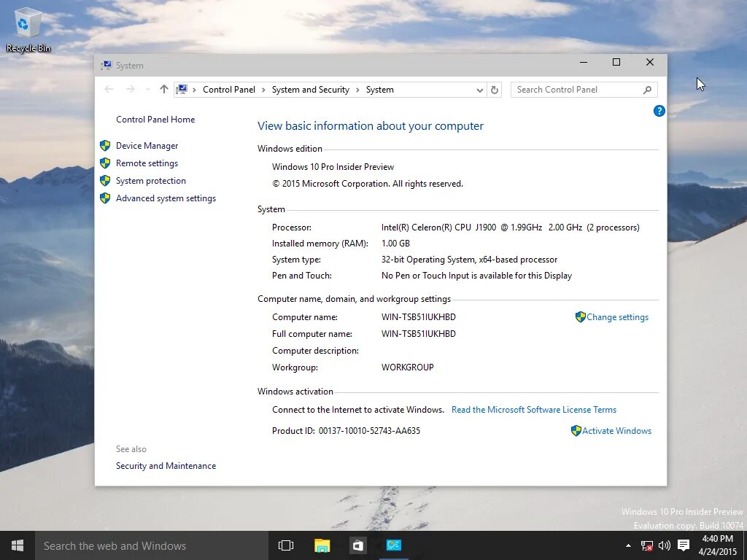Refresh the System page
The width and height of the screenshot is (747, 560).
pyautogui.click(x=495, y=90)
